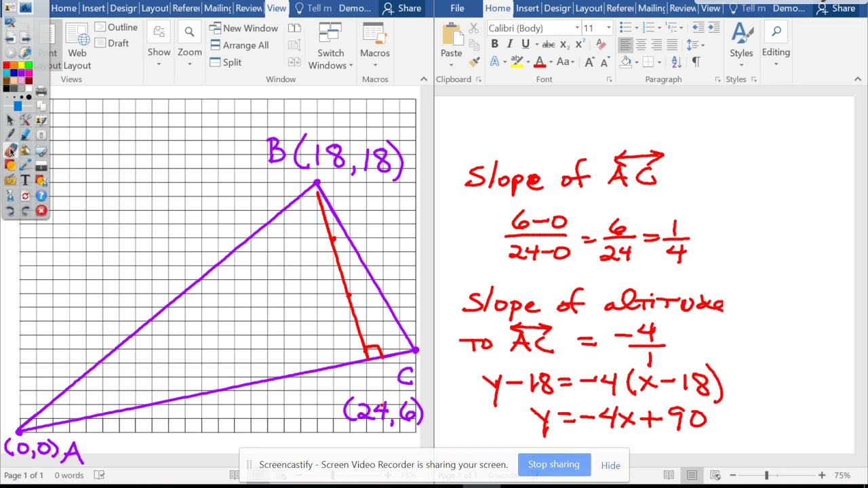
Task: Select the blue highlighter tool in floating toolbar
Action: tap(25, 135)
